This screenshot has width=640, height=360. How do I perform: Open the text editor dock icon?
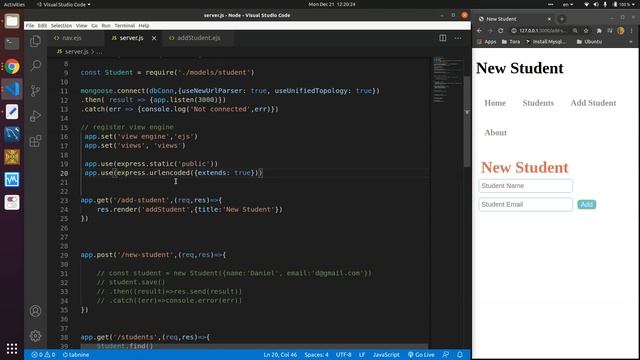click(12, 111)
